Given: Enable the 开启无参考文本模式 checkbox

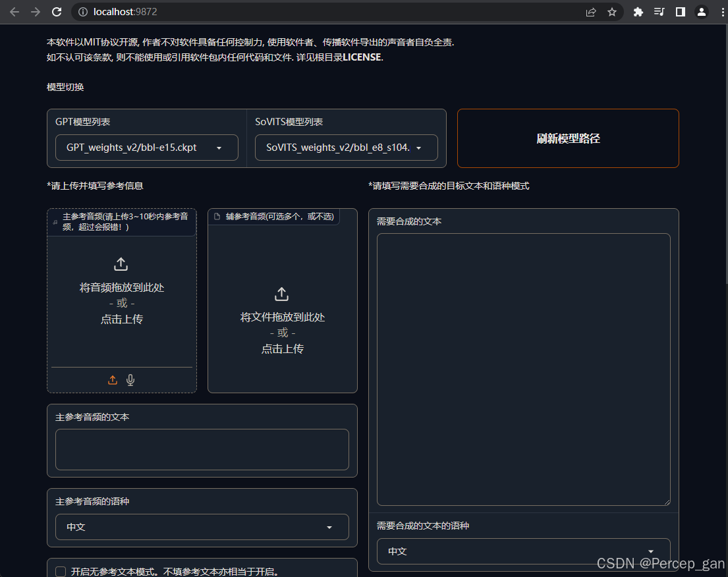Looking at the screenshot, I should point(61,572).
